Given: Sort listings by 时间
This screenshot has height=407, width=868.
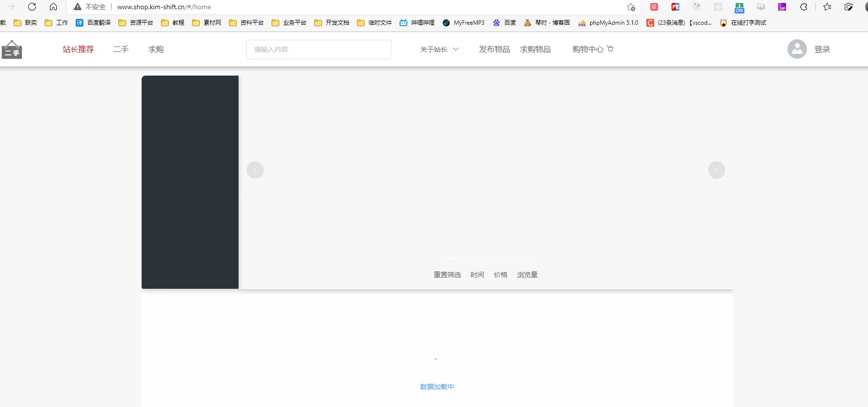Looking at the screenshot, I should (477, 275).
